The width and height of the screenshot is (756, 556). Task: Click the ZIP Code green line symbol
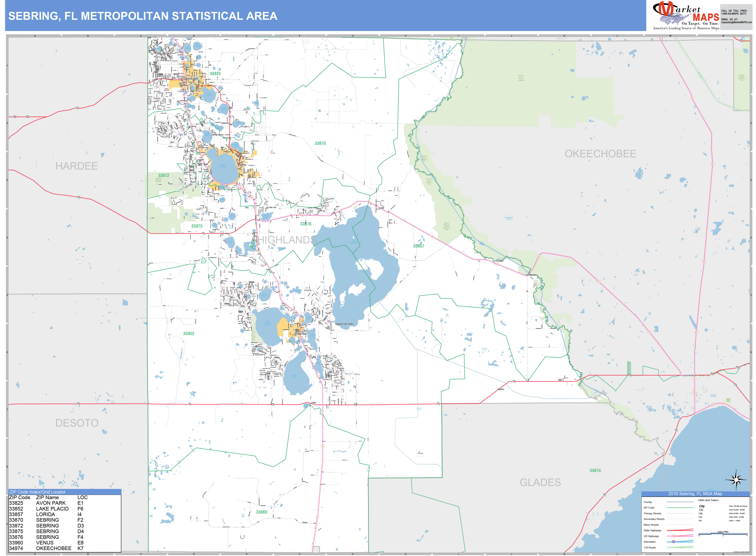click(x=680, y=508)
